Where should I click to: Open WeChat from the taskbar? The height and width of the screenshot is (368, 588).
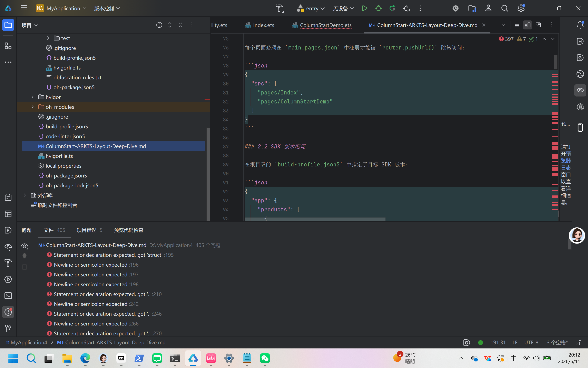tap(265, 358)
